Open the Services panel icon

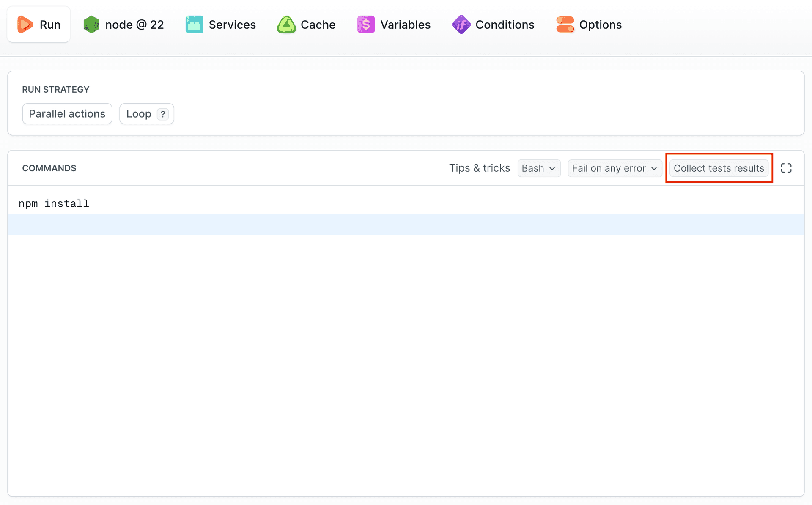point(194,24)
